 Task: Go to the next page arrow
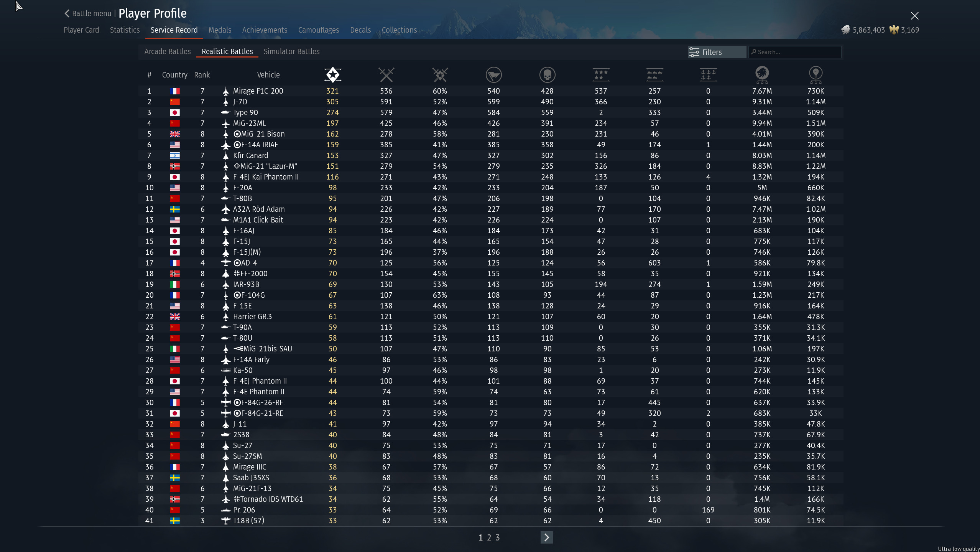546,537
